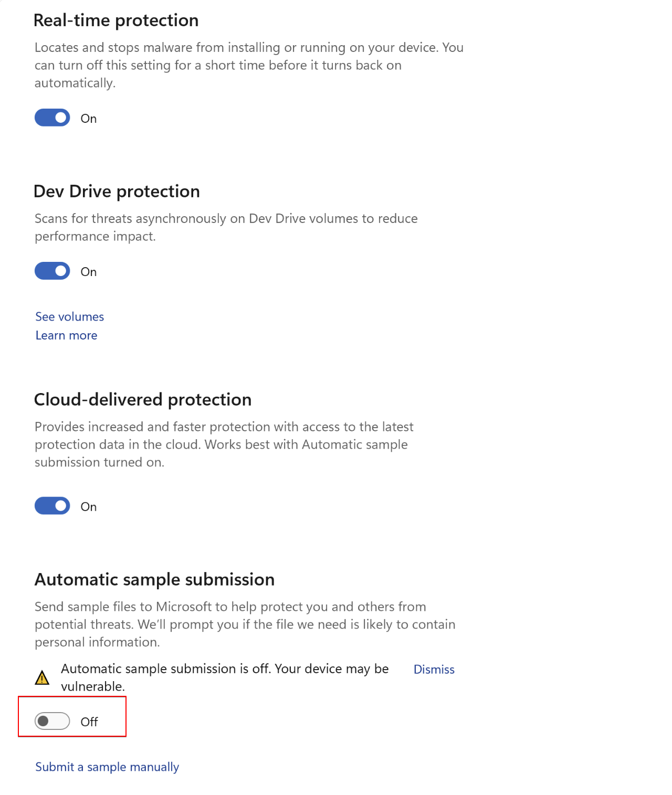Switch Dev Drive protection to off
The height and width of the screenshot is (795, 672).
pyautogui.click(x=51, y=271)
